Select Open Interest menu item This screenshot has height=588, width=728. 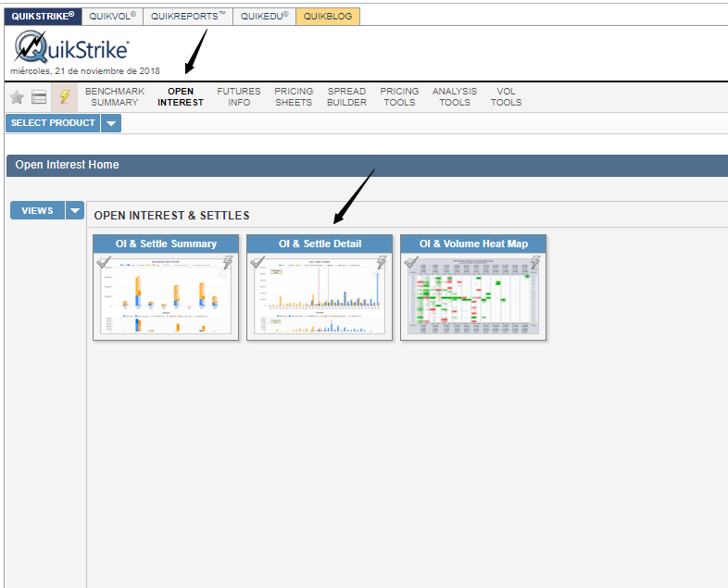pos(181,97)
